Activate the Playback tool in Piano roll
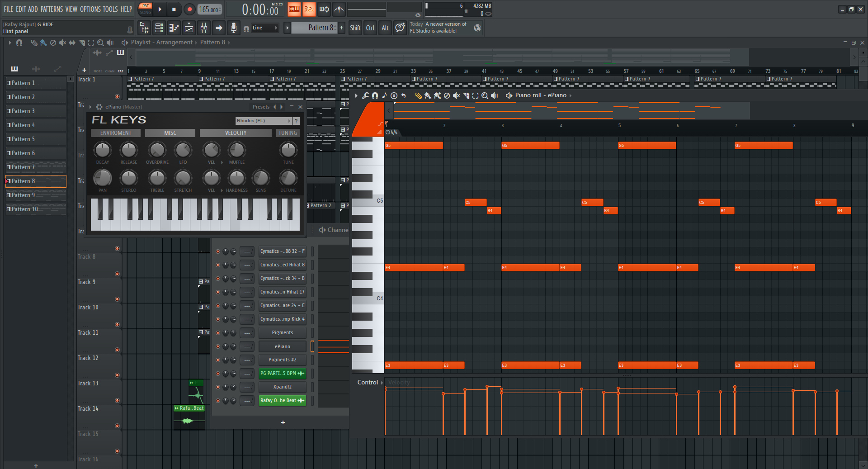 pos(494,95)
